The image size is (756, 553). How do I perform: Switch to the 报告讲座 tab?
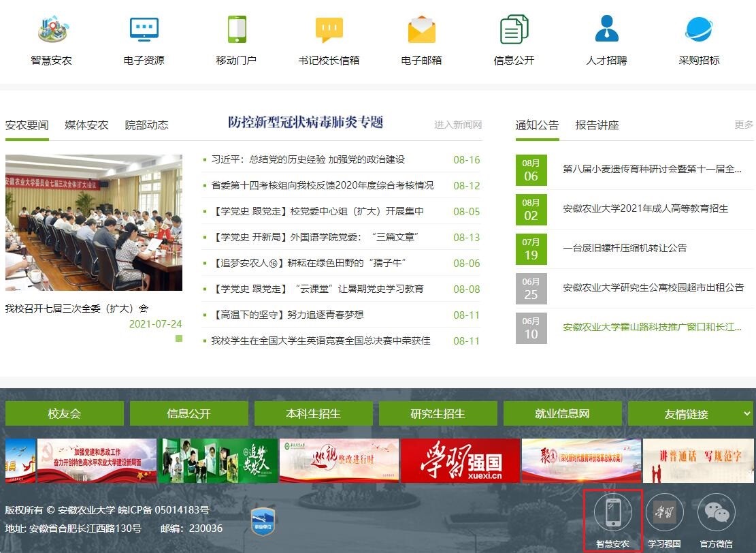coord(597,125)
